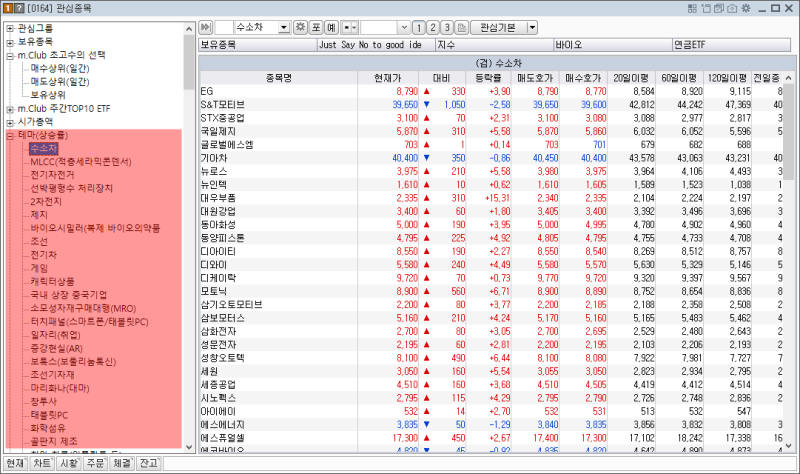Click the 주문 bottom button
This screenshot has height=474, width=800.
tap(95, 463)
